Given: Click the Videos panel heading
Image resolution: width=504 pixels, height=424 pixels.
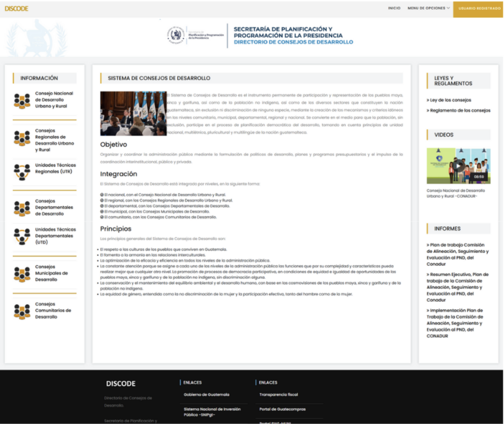Looking at the screenshot, I should 443,135.
